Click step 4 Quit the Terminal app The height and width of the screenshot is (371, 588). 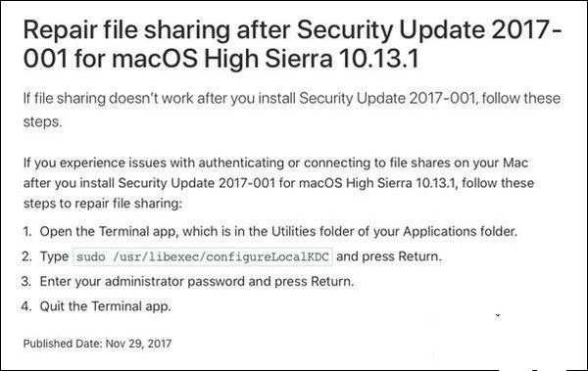coord(106,306)
